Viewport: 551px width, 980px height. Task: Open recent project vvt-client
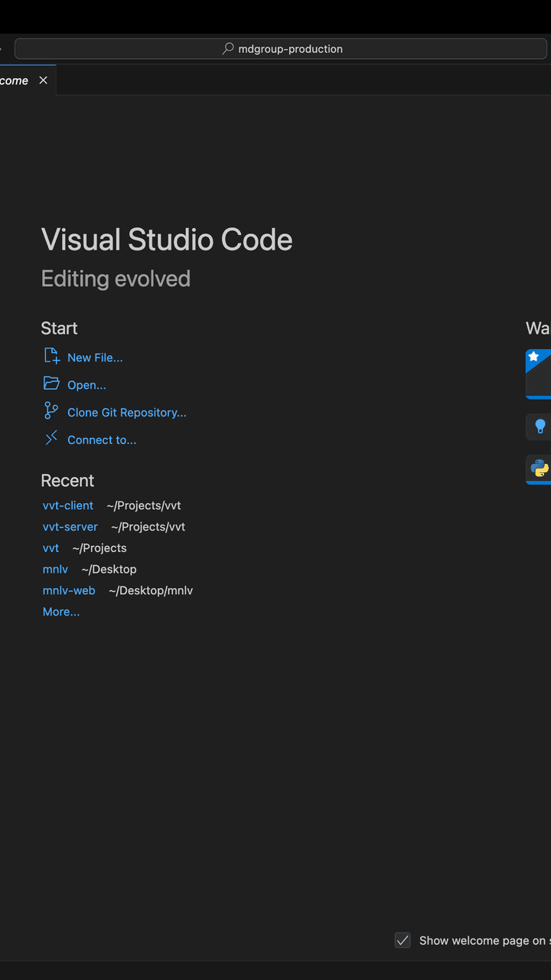pyautogui.click(x=68, y=505)
